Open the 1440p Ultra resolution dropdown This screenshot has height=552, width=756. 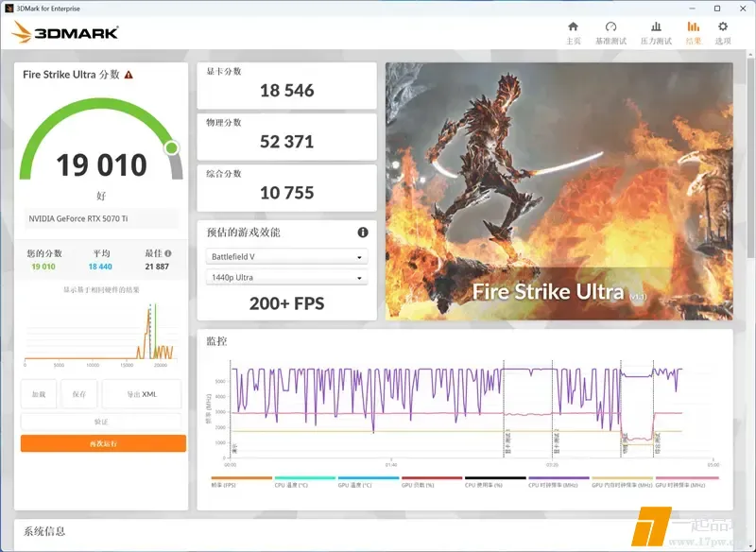click(286, 277)
